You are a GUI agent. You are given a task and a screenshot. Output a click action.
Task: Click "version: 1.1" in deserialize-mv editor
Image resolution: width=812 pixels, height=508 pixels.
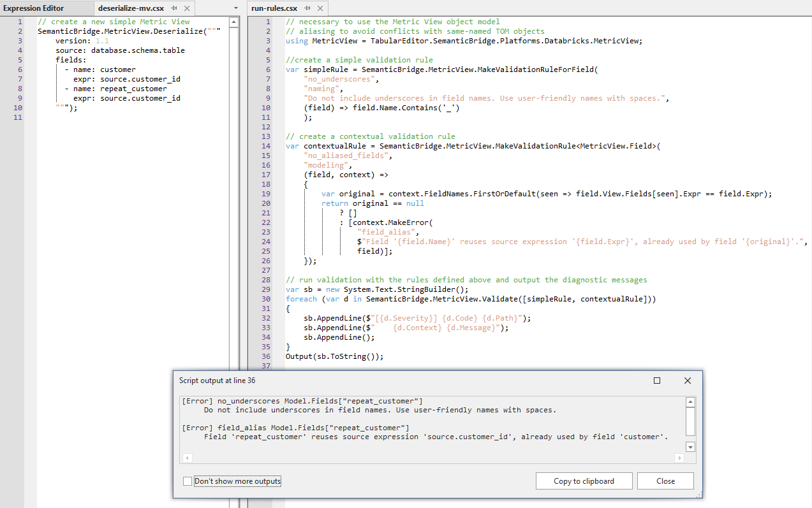82,41
